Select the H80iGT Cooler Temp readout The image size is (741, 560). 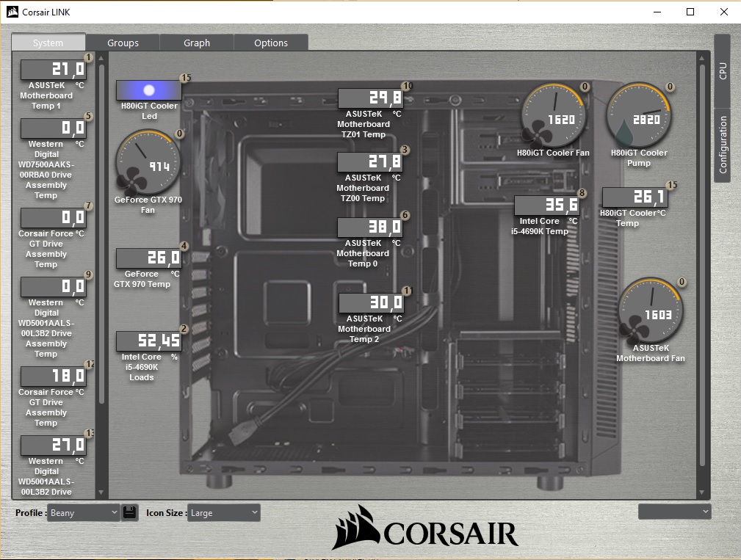[x=635, y=197]
